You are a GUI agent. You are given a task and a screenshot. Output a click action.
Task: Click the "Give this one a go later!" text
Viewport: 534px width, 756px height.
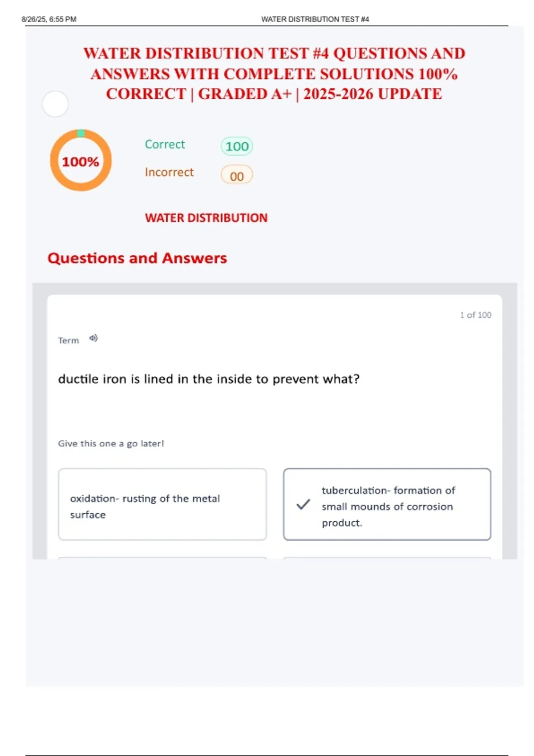click(111, 443)
